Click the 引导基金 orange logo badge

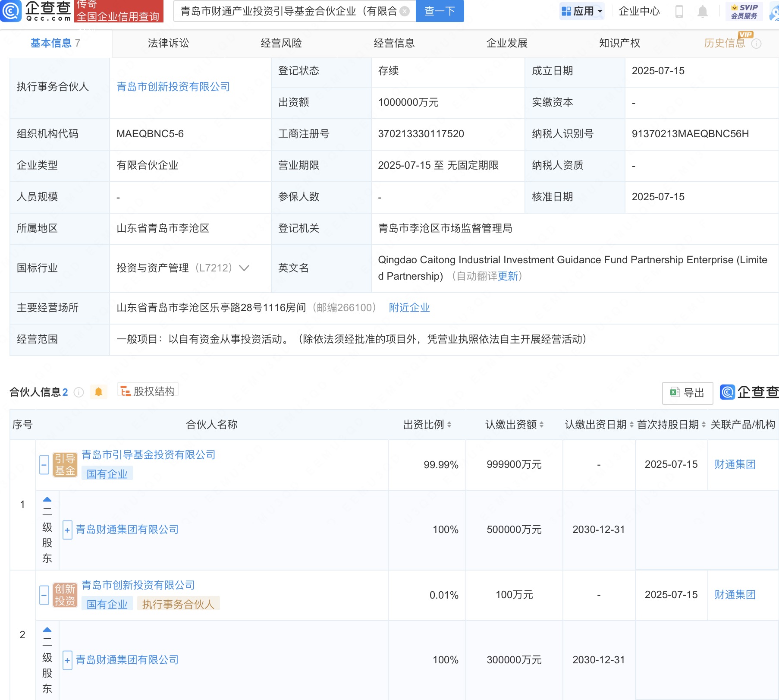[x=65, y=465]
